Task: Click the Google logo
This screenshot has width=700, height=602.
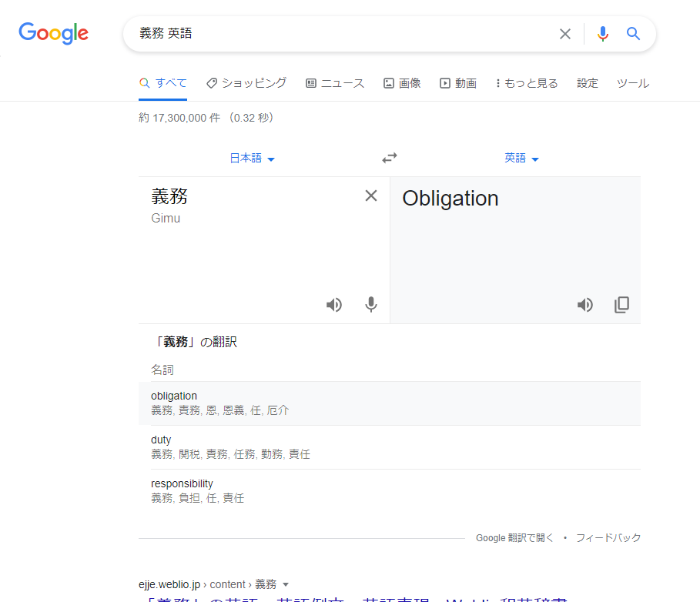Action: click(x=54, y=33)
